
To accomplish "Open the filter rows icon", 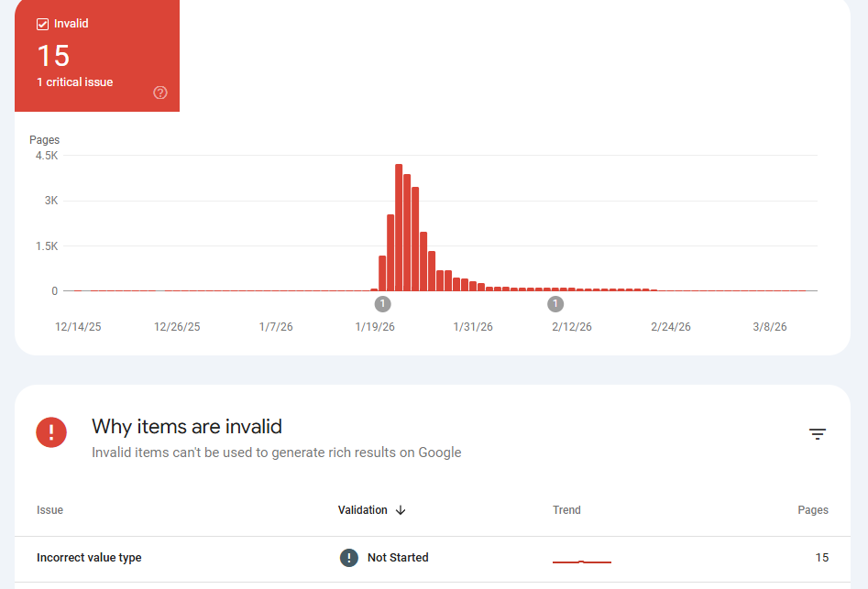I will [x=818, y=434].
